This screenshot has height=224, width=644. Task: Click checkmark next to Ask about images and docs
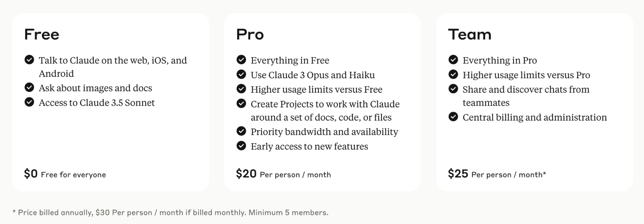point(29,88)
